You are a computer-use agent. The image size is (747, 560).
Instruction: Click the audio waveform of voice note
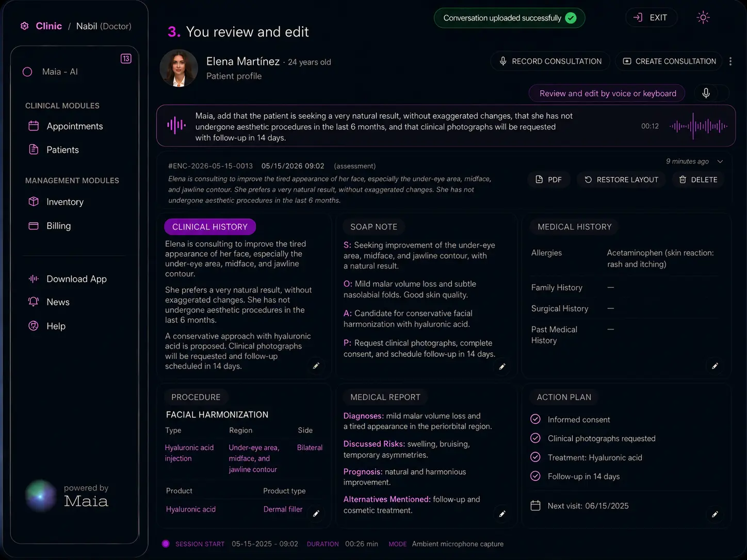[x=699, y=126]
